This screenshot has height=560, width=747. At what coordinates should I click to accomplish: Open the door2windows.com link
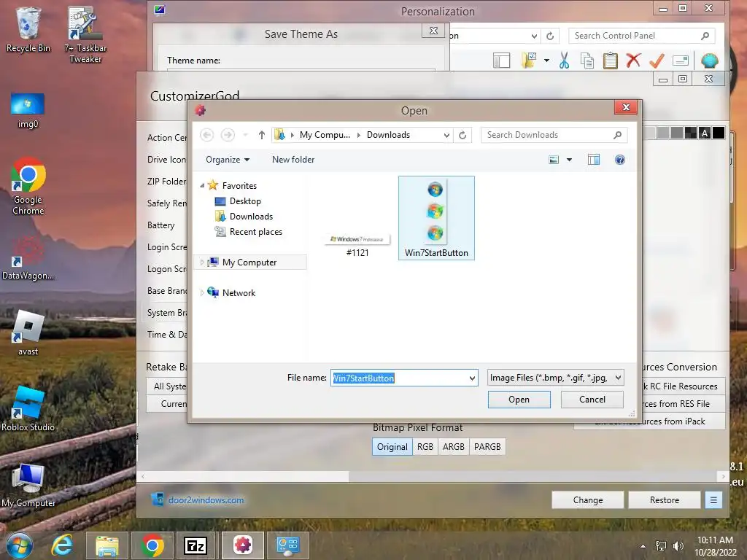[x=206, y=500]
